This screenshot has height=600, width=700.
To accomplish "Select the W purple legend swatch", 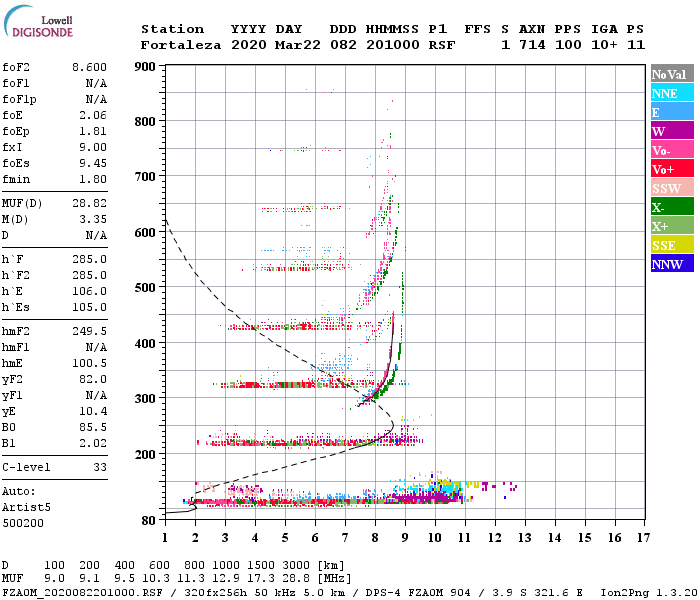I will point(672,131).
